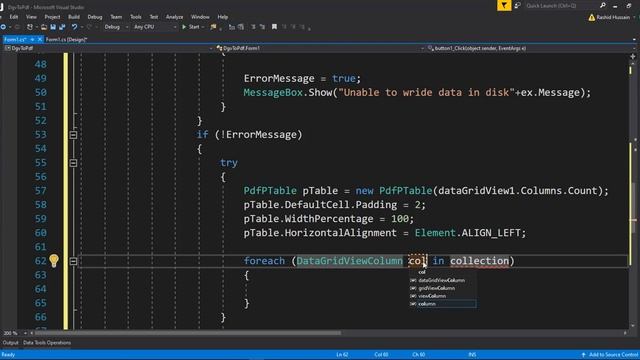Screen dimensions: 640x360
Task: Collapse the try block on line 55
Action: pyautogui.click(x=73, y=163)
